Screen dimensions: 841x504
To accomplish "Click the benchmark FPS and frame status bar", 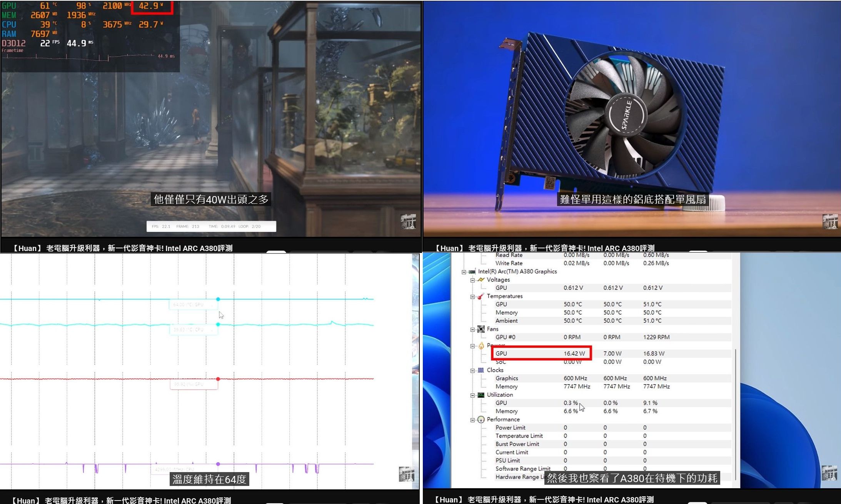I will (x=211, y=226).
